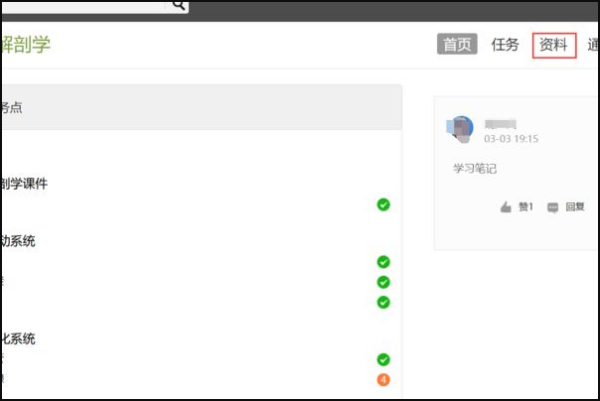Click the last green checkmark under 动系统
600x401 pixels.
pos(383,302)
